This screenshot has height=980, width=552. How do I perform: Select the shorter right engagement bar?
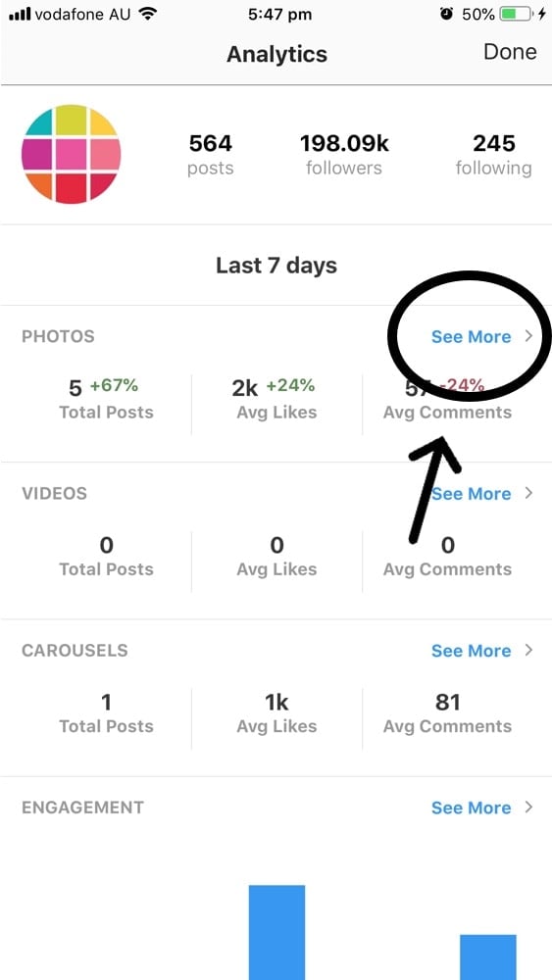pyautogui.click(x=488, y=957)
